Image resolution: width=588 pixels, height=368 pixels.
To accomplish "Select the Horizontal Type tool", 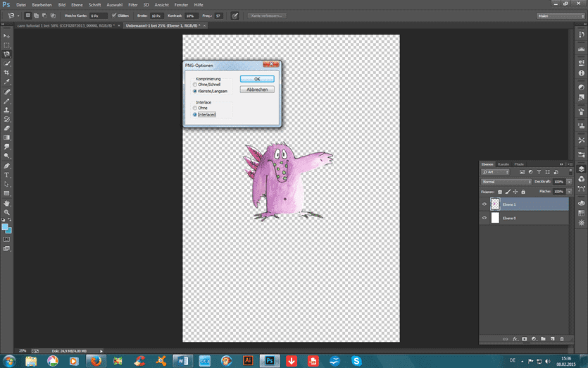I will (x=6, y=175).
